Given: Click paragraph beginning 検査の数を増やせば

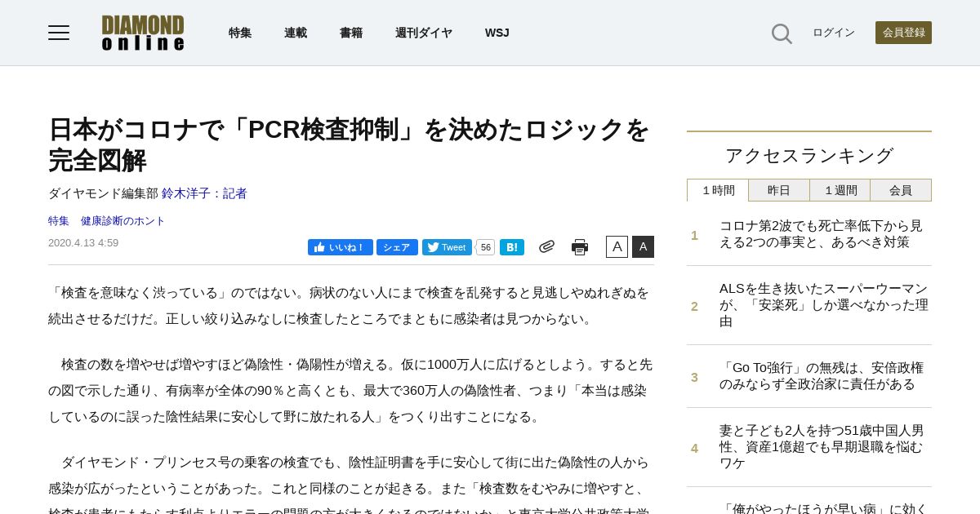Looking at the screenshot, I should click(x=350, y=391).
